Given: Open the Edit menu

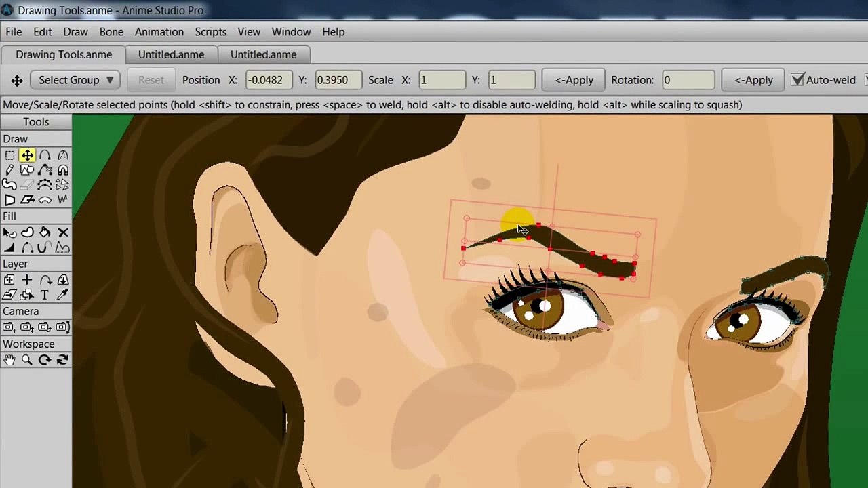Looking at the screenshot, I should 42,32.
